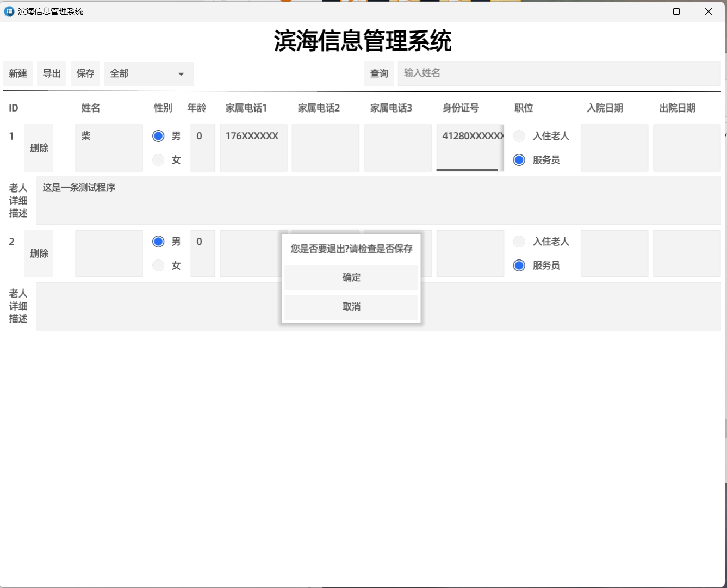The height and width of the screenshot is (588, 727).
Task: Focus the 输入姓名 search field
Action: (559, 73)
